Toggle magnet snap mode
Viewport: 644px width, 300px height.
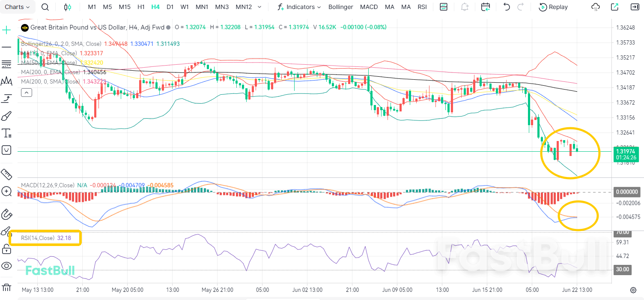(x=6, y=214)
